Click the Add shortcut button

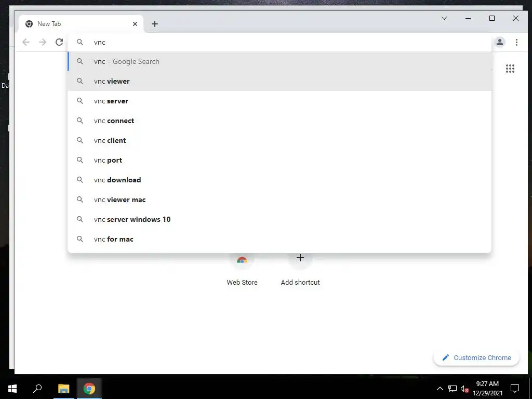(300, 270)
